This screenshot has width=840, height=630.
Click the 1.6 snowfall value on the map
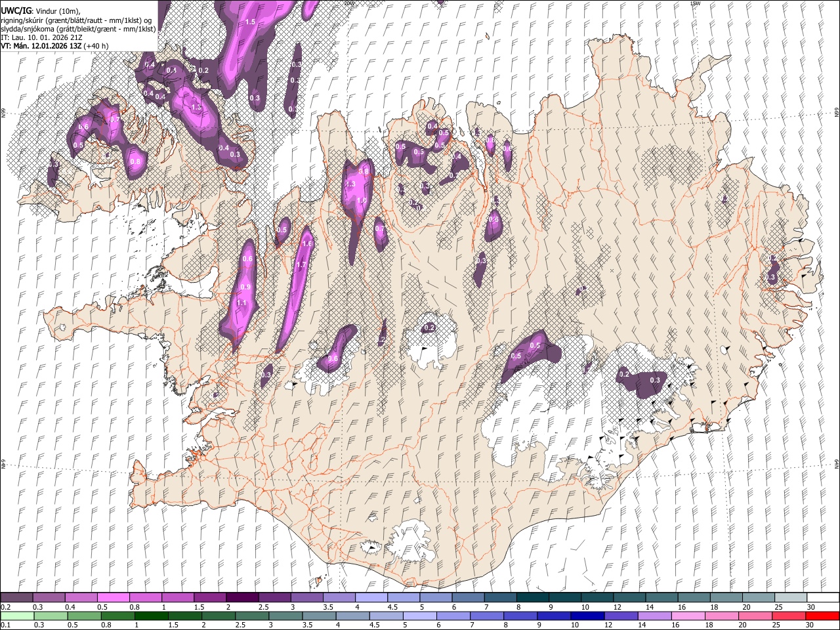coord(307,243)
